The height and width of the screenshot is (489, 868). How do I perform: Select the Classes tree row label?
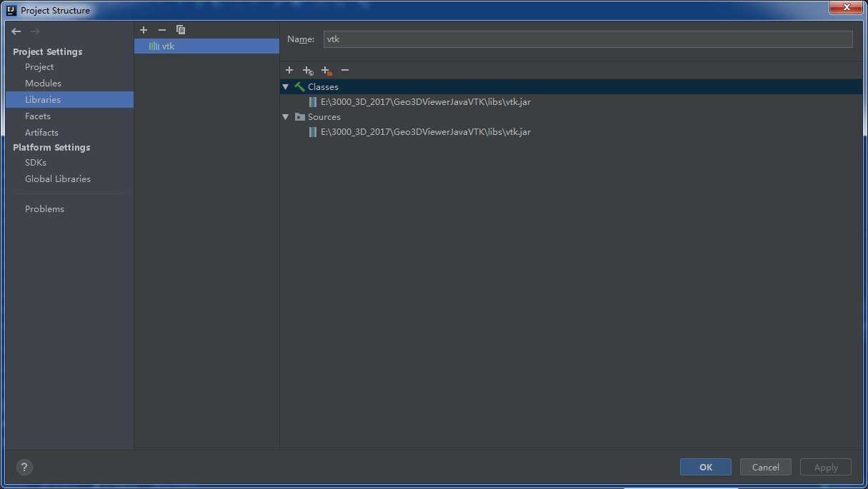[323, 87]
